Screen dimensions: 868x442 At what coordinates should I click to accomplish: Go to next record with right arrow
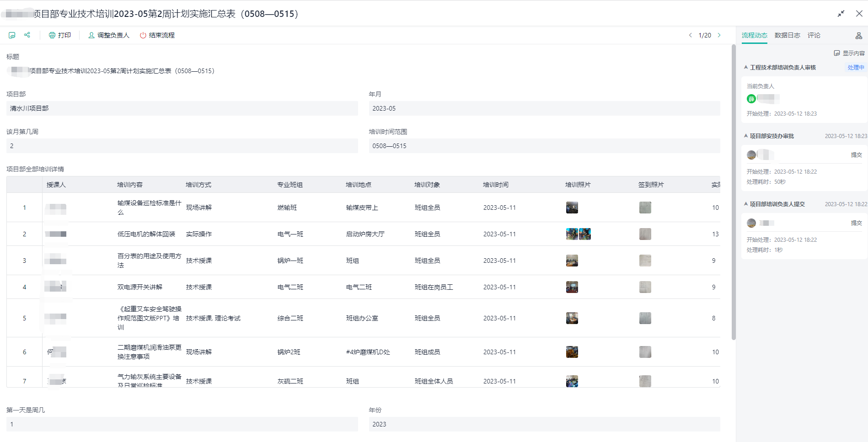click(x=719, y=35)
